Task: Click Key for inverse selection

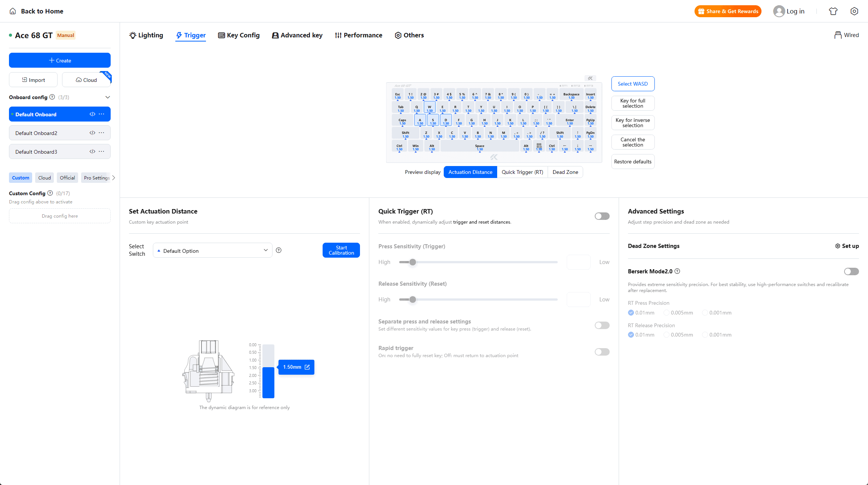Action: click(x=633, y=123)
